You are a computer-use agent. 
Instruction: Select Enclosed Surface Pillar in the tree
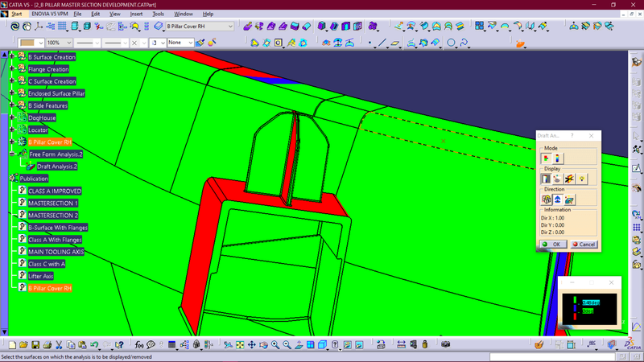click(56, 93)
